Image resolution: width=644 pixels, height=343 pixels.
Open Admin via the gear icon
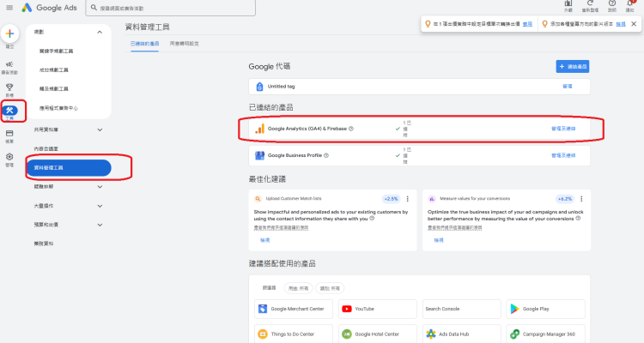9,157
